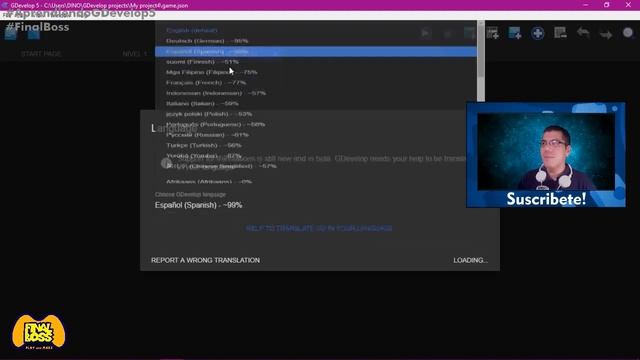Click the LOADING... button
The image size is (640, 360).
click(470, 260)
